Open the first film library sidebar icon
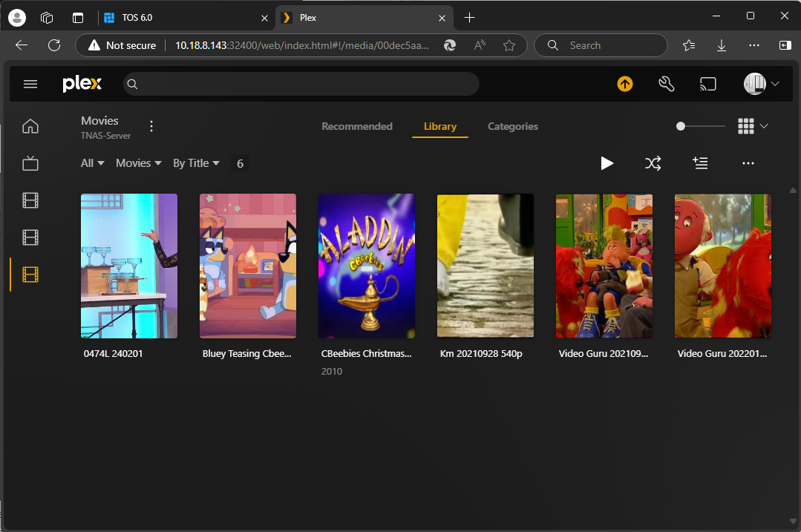 [x=30, y=200]
